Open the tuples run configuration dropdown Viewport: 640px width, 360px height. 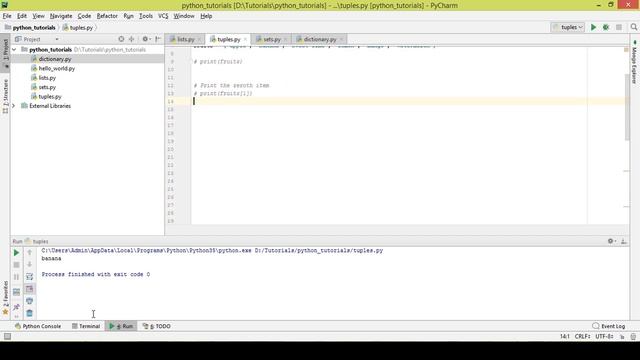tap(568, 27)
